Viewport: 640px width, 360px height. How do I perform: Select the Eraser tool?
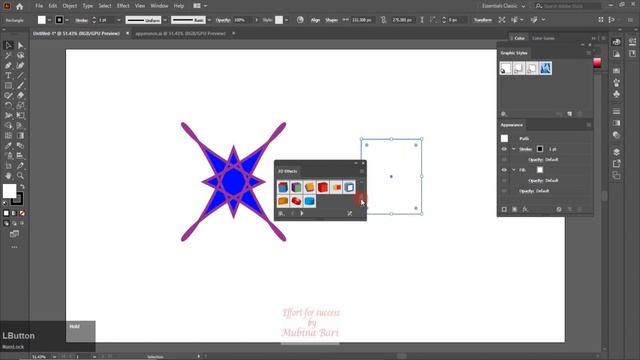click(x=20, y=96)
